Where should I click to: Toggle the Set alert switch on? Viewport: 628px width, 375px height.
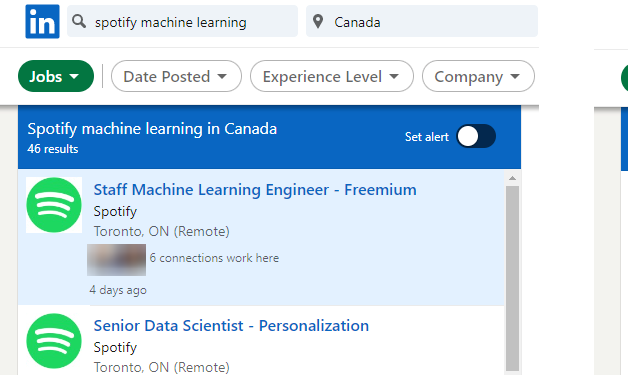pos(476,136)
